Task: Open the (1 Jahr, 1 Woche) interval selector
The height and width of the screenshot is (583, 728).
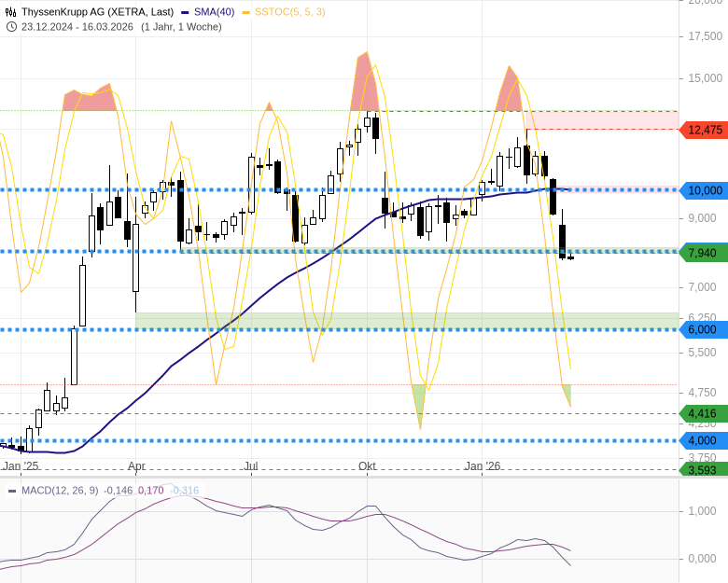Action: coord(181,26)
